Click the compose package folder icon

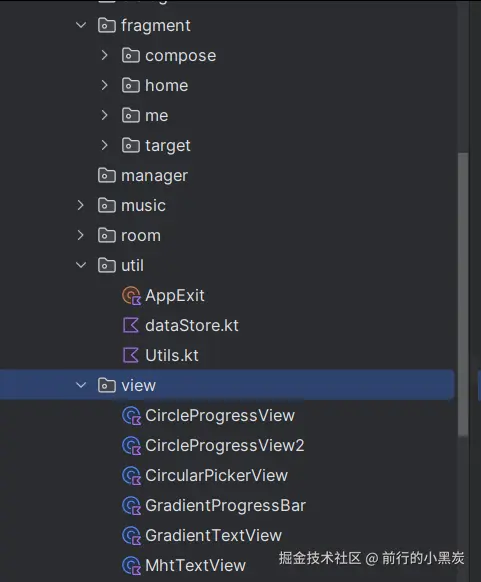pos(131,55)
